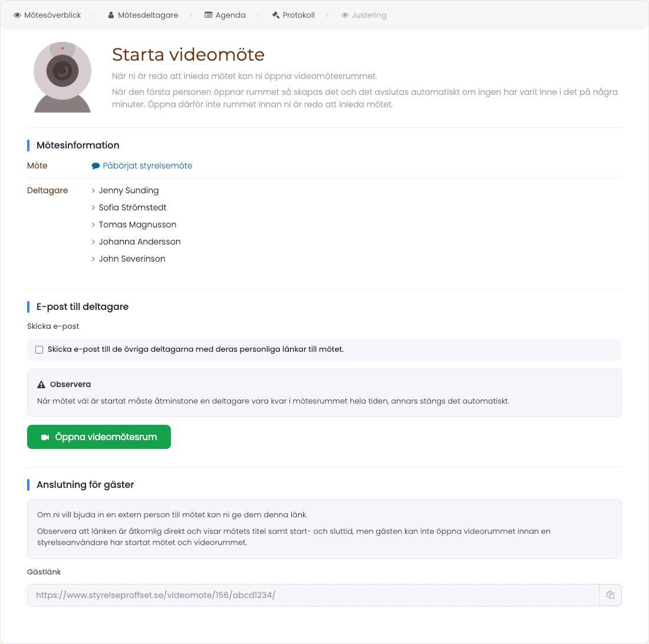Click the speech bubble icon next to Påbörjat styrelsemöte
The width and height of the screenshot is (649, 644).
pyautogui.click(x=95, y=166)
